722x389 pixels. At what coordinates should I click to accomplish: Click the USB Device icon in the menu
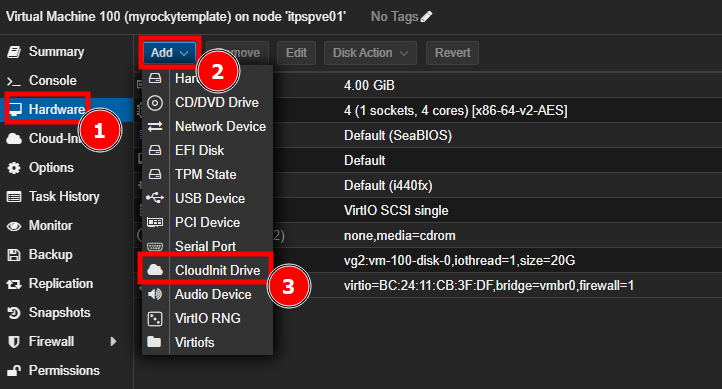point(155,198)
